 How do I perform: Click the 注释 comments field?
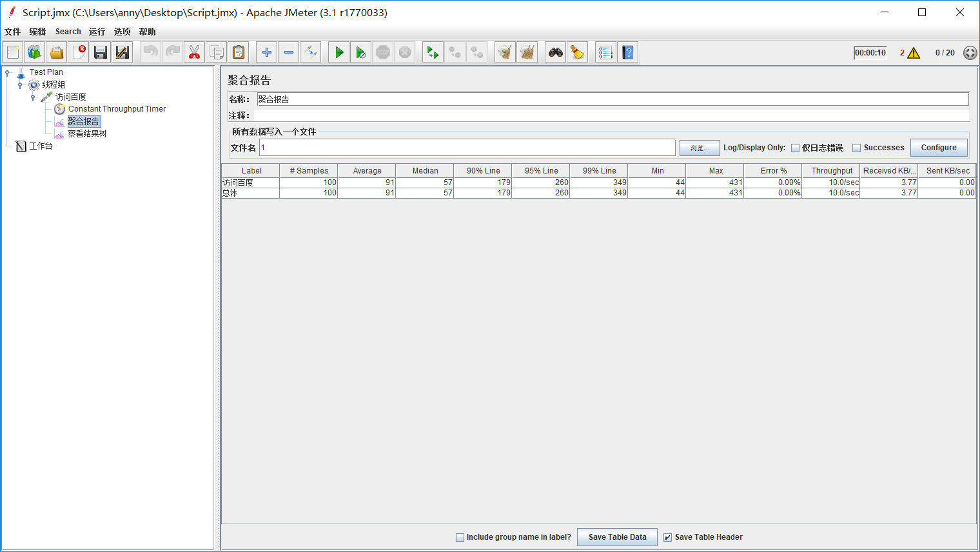[611, 115]
